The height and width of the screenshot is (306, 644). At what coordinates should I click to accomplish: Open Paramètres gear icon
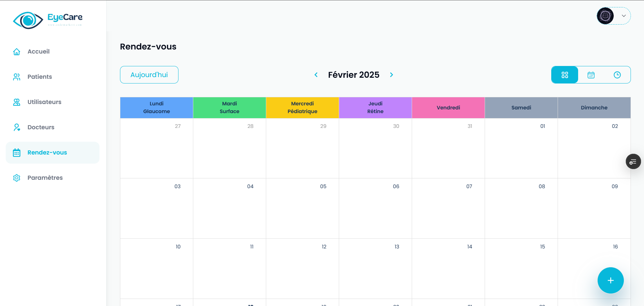(16, 178)
